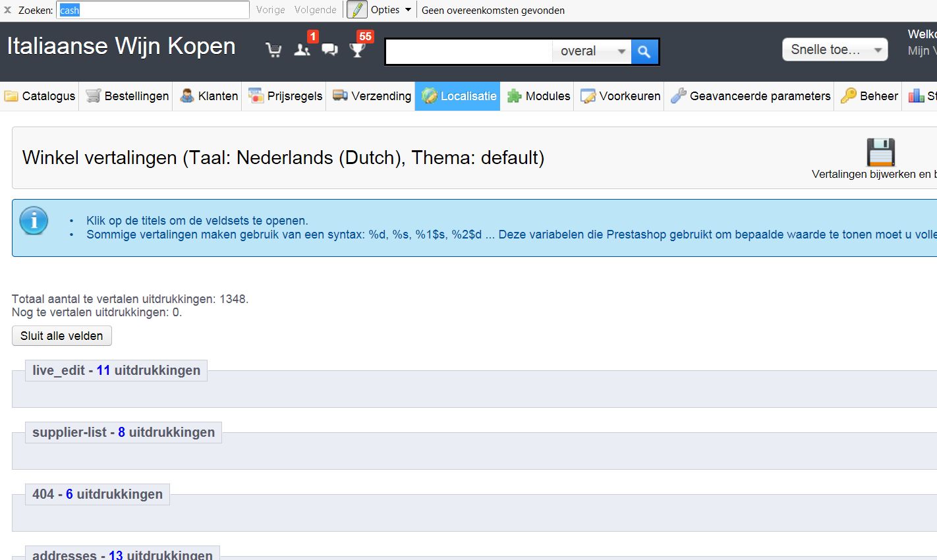The height and width of the screenshot is (560, 937).
Task: Open the Geavanceerde parameters menu tab
Action: click(x=751, y=96)
